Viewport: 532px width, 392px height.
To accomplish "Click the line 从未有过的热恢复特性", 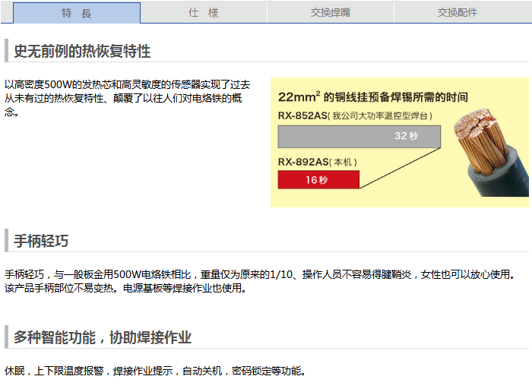I will [x=123, y=98].
